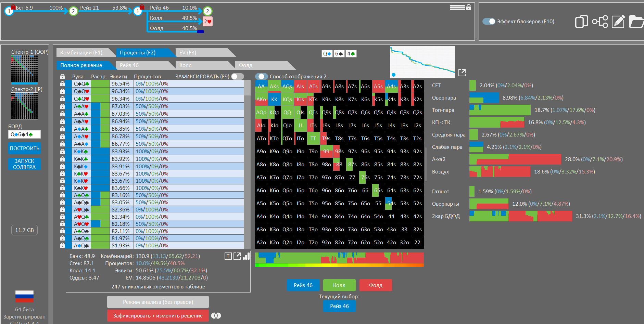
Task: Open the decision tree editor icon
Action: [x=600, y=22]
